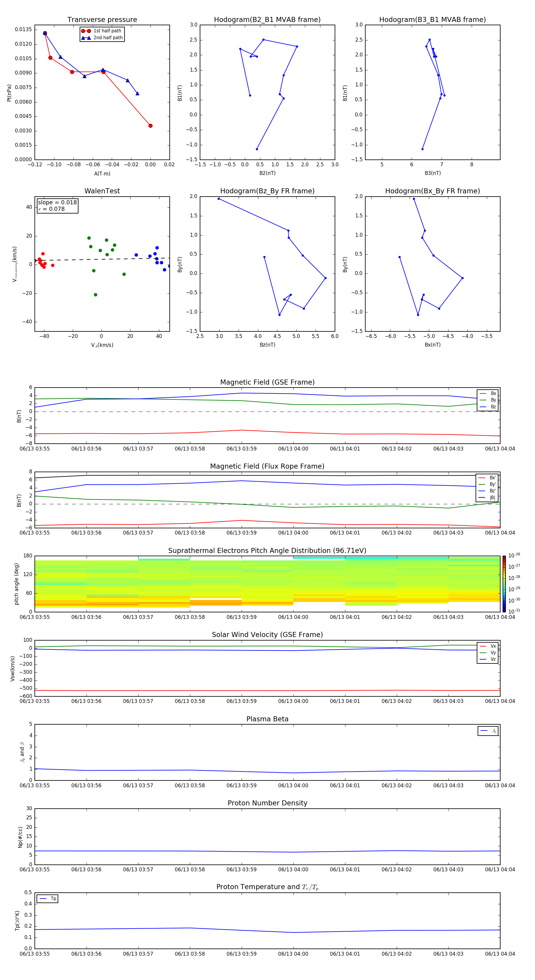Click the 'Vx' velocity legend entry
This screenshot has height=980, width=535.
pos(488,646)
